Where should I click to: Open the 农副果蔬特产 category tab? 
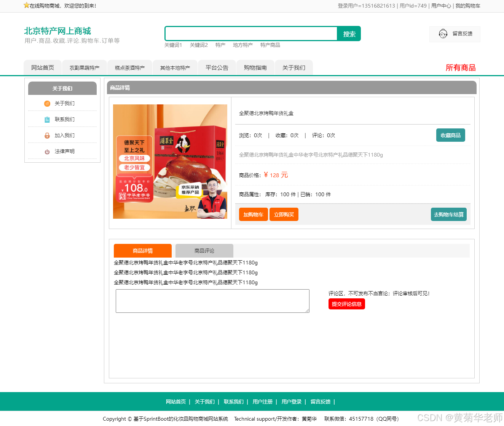85,67
